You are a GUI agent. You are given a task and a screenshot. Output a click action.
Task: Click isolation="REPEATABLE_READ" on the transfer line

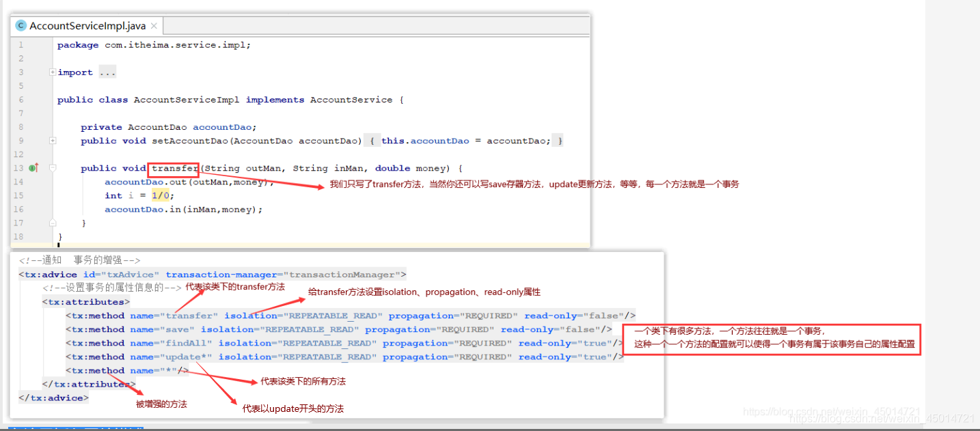click(x=303, y=316)
